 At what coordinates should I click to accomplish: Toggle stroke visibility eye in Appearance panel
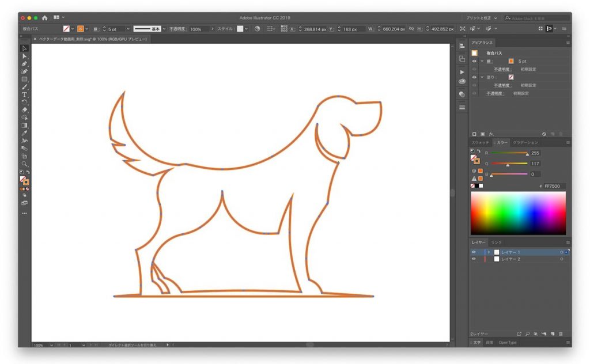(474, 61)
